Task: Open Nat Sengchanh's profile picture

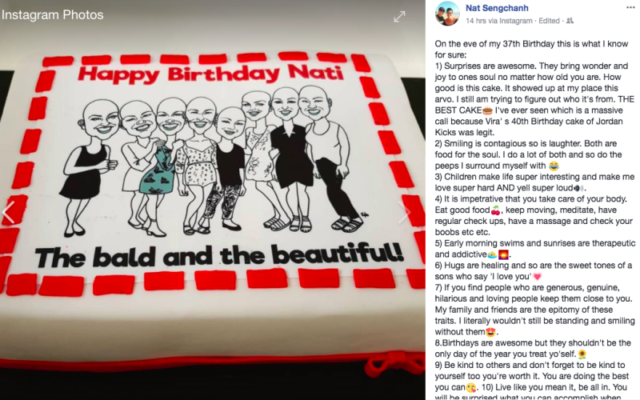Action: [x=447, y=13]
